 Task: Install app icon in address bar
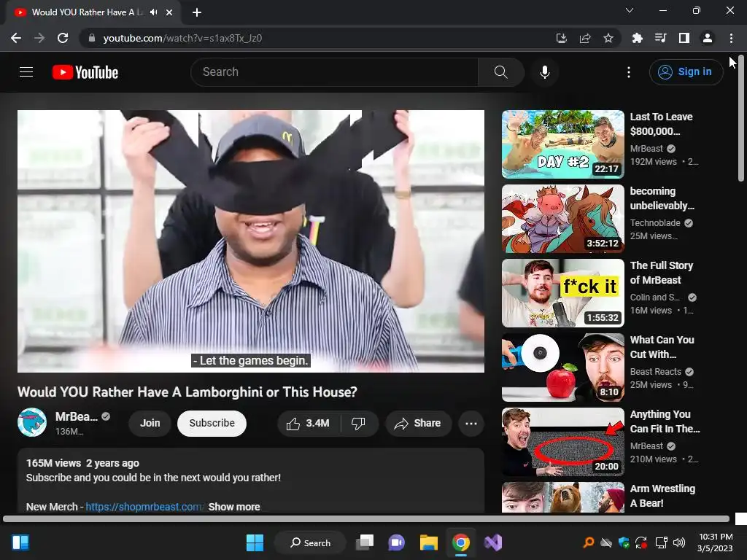click(562, 38)
